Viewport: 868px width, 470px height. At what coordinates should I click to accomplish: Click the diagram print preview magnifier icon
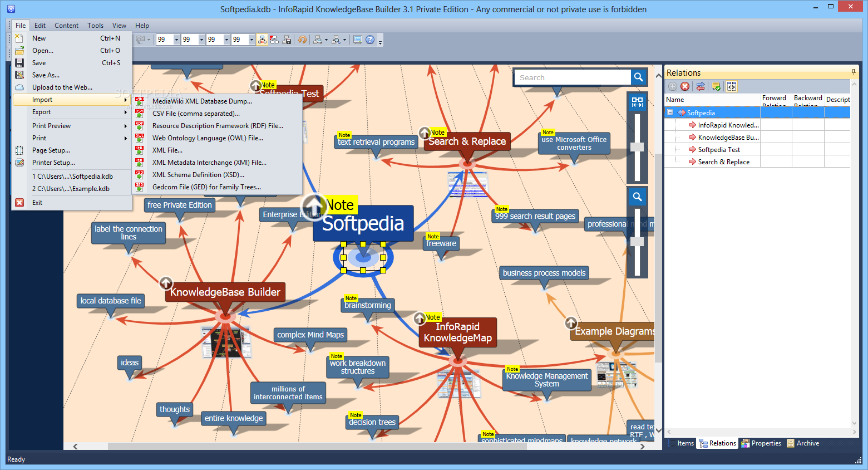click(336, 40)
